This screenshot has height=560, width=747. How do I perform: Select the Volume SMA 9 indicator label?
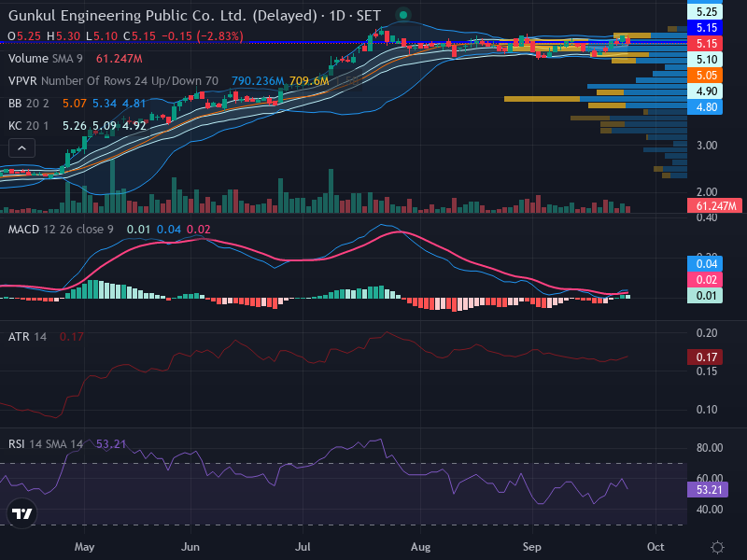[x=45, y=59]
